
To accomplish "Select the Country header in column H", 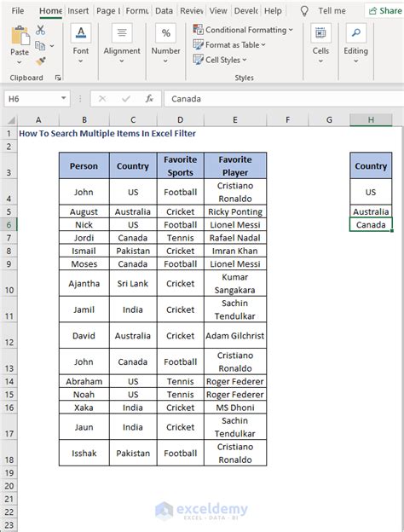I will [371, 166].
